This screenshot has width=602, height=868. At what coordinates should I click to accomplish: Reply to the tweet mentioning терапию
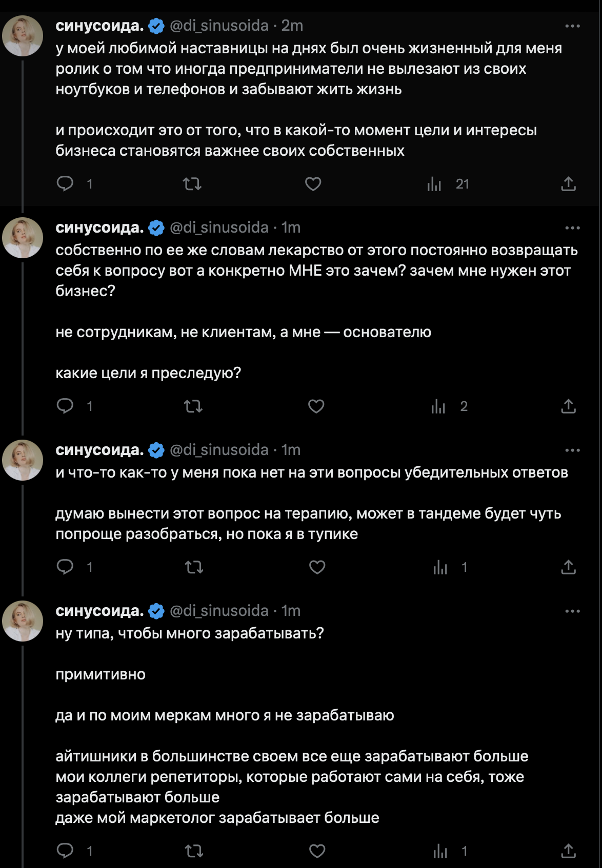65,567
